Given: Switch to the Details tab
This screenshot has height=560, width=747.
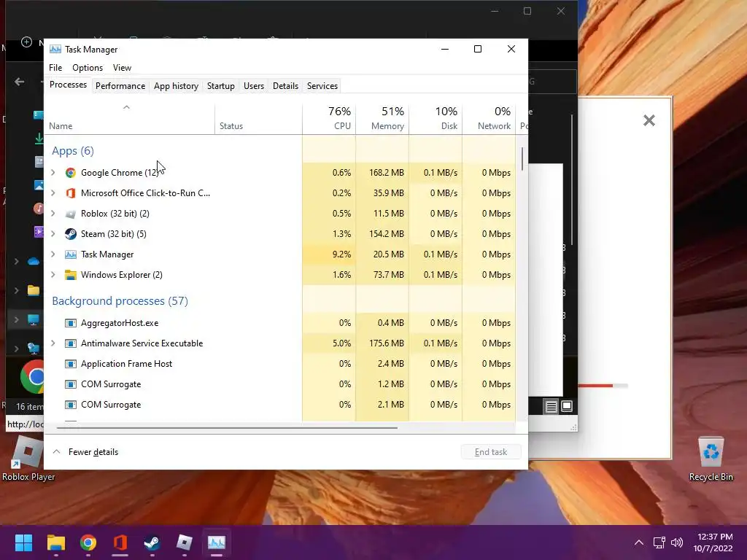Looking at the screenshot, I should tap(285, 86).
